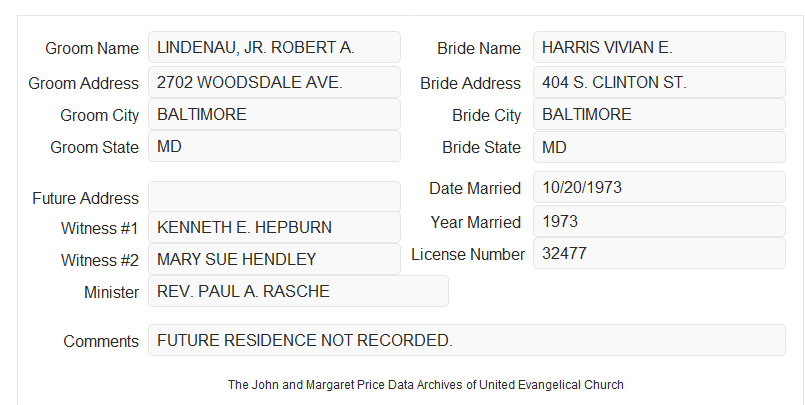This screenshot has height=405, width=805.
Task: Select the Date Married field
Action: [659, 187]
